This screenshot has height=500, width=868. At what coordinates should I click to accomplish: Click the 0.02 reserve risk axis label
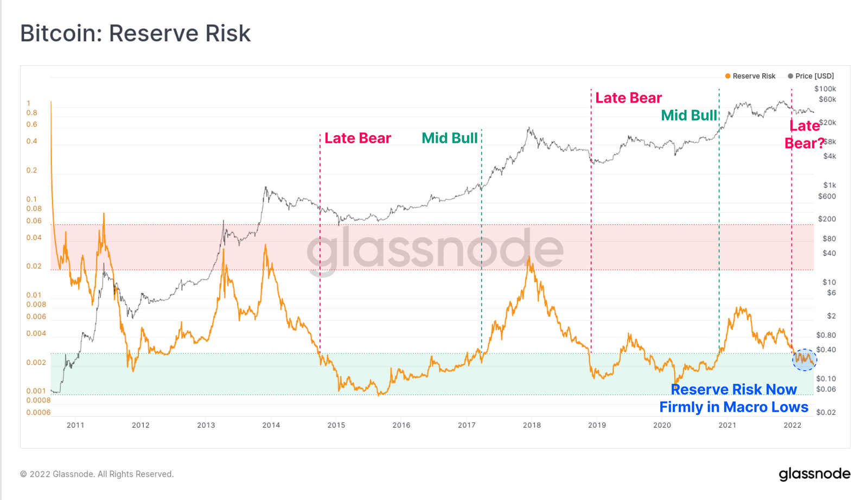click(34, 266)
